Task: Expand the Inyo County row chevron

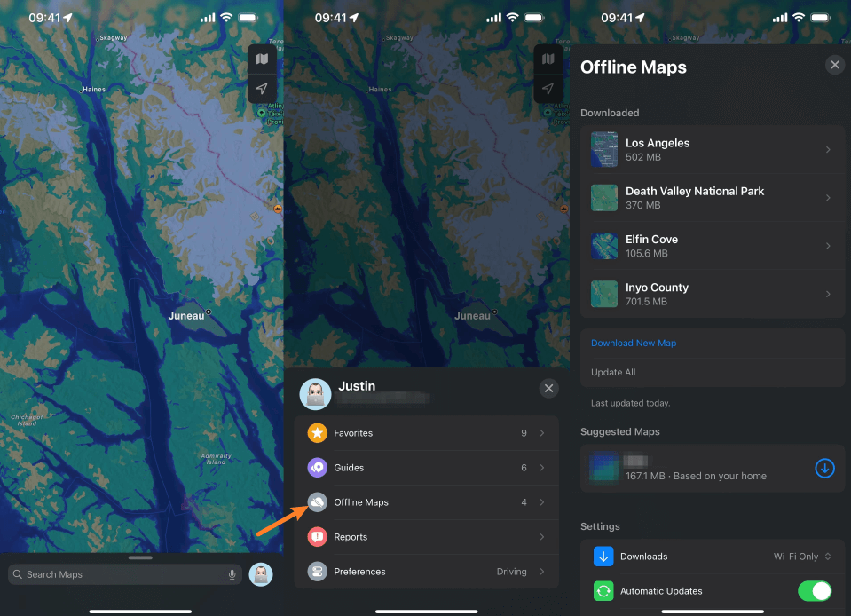Action: [x=828, y=294]
